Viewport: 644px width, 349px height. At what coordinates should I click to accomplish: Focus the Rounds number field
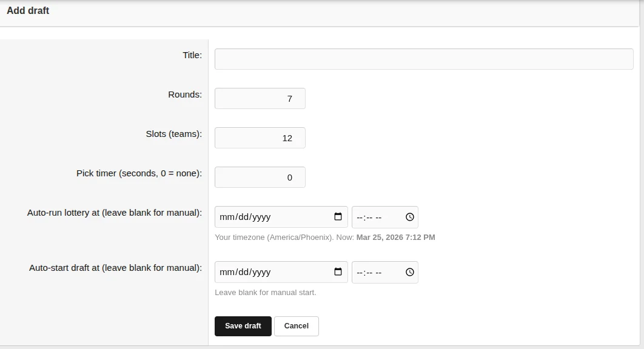pos(260,99)
